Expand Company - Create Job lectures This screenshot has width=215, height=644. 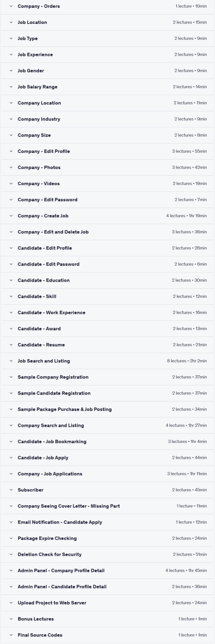pos(107,216)
